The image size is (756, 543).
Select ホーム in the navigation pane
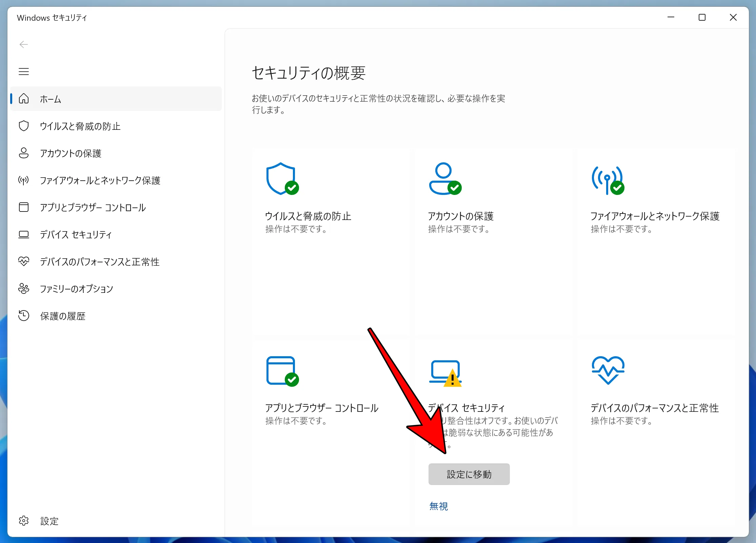(50, 99)
